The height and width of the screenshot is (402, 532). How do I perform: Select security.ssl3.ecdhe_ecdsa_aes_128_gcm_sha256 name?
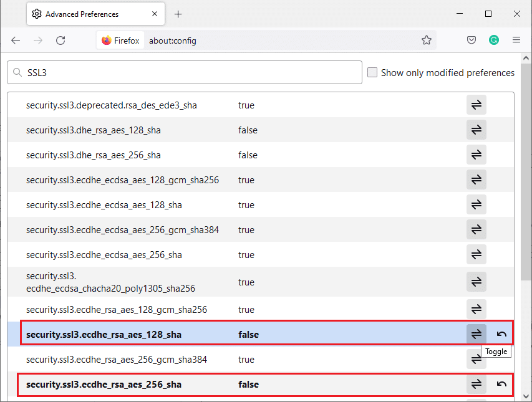pyautogui.click(x=122, y=180)
